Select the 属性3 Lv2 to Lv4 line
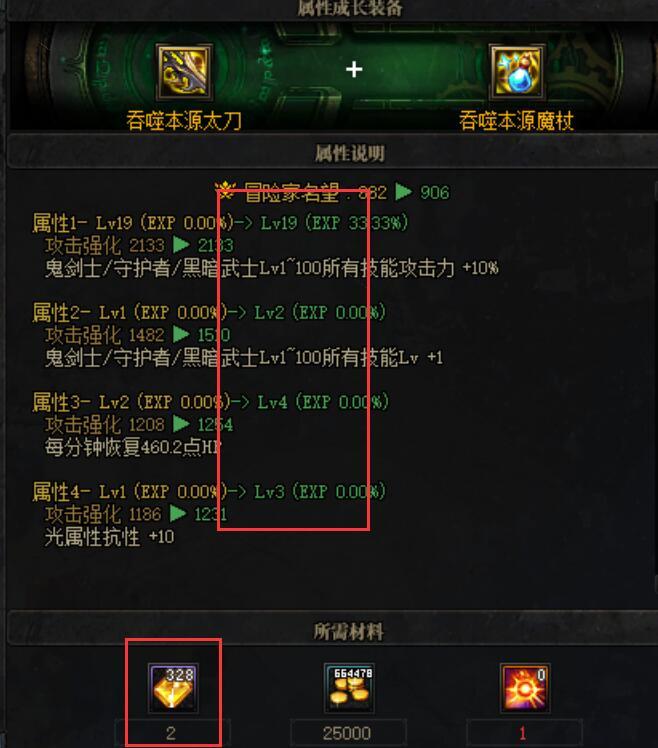658x748 pixels. point(210,402)
